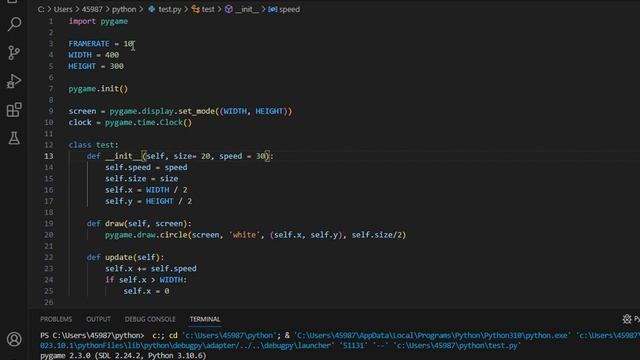Click 'pygame.init()' on line 7

(x=98, y=89)
